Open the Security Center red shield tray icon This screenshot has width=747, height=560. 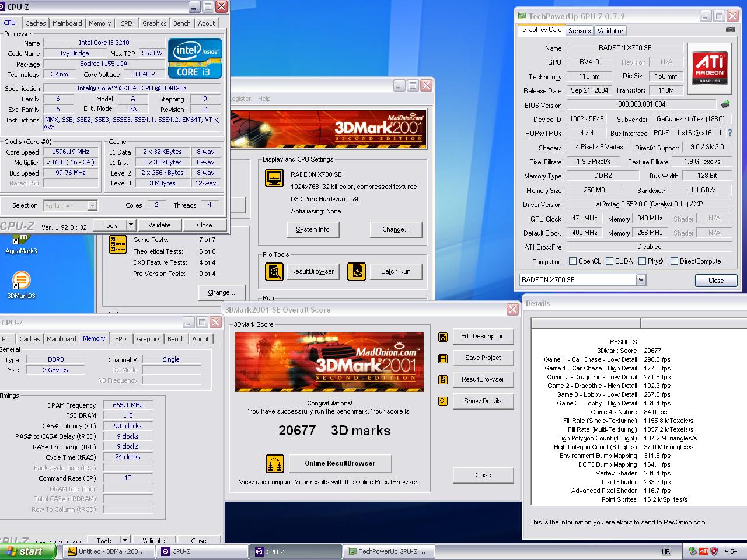click(714, 551)
